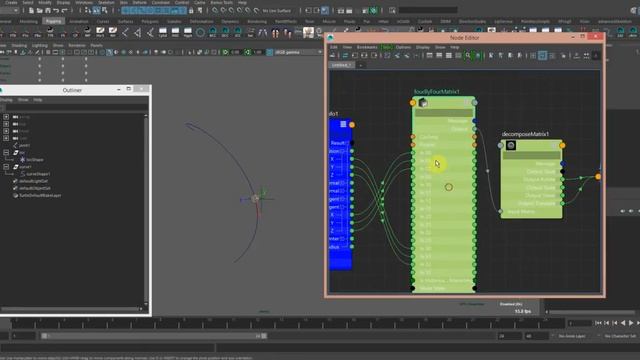Open the Show menu in Outliner
The width and height of the screenshot is (640, 360).
23,100
